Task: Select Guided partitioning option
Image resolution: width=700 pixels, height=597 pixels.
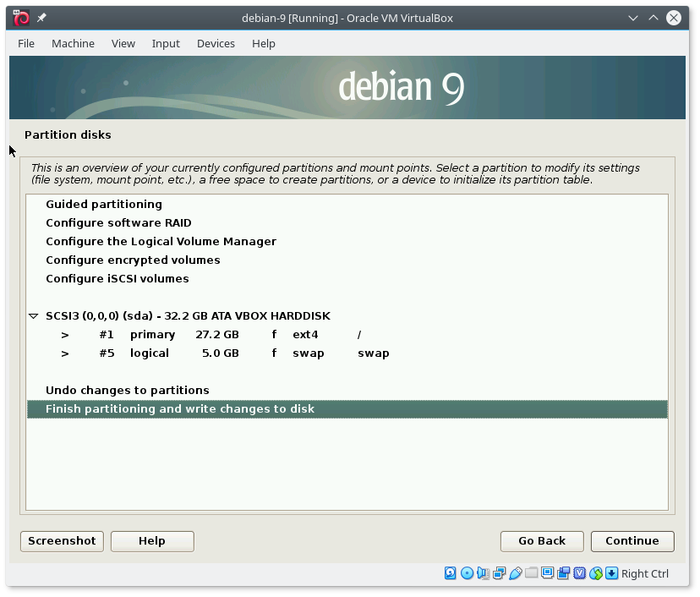Action: [103, 205]
